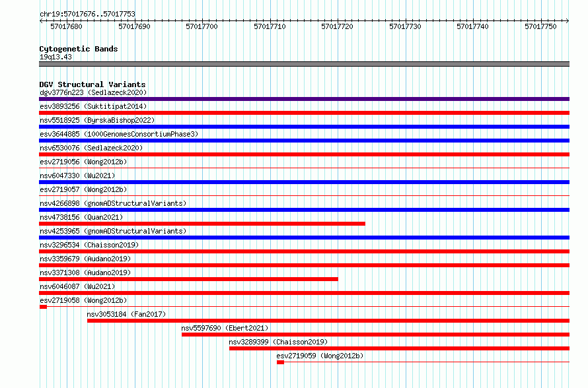The height and width of the screenshot is (388, 588).
Task: Click the gray 19q13.43 cytogenetic band bar
Action: [304, 64]
